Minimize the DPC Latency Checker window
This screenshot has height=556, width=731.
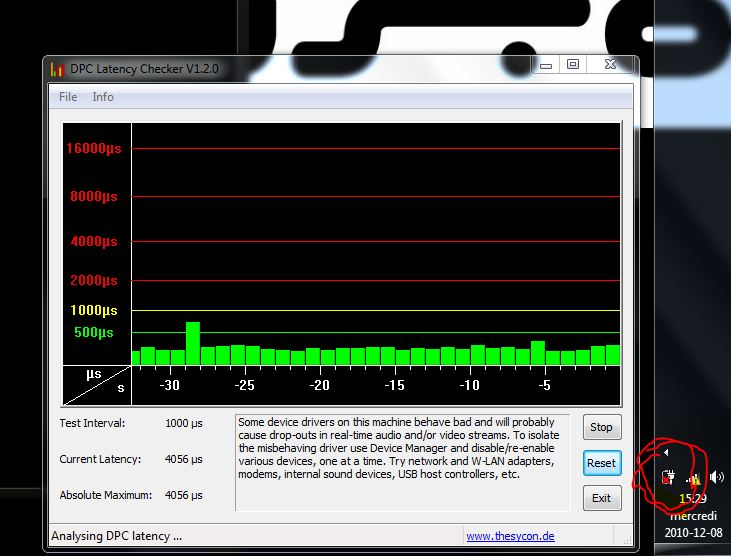(545, 65)
